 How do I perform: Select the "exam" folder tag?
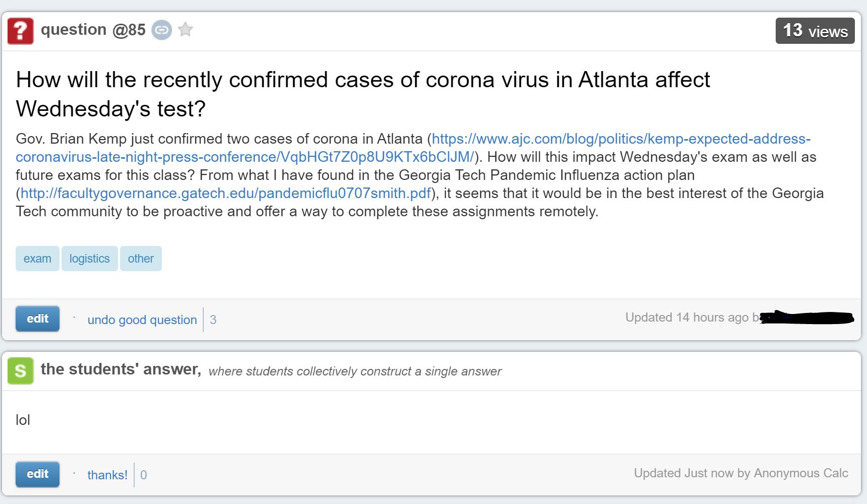point(37,259)
